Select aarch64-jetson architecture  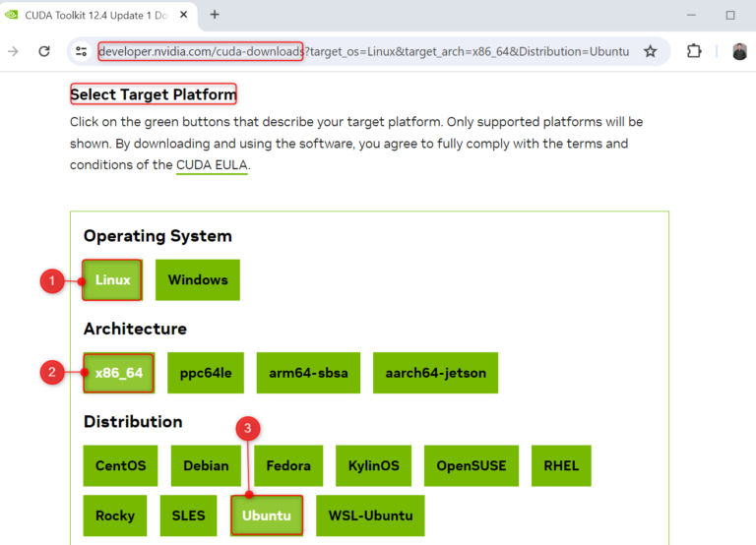[x=435, y=373]
